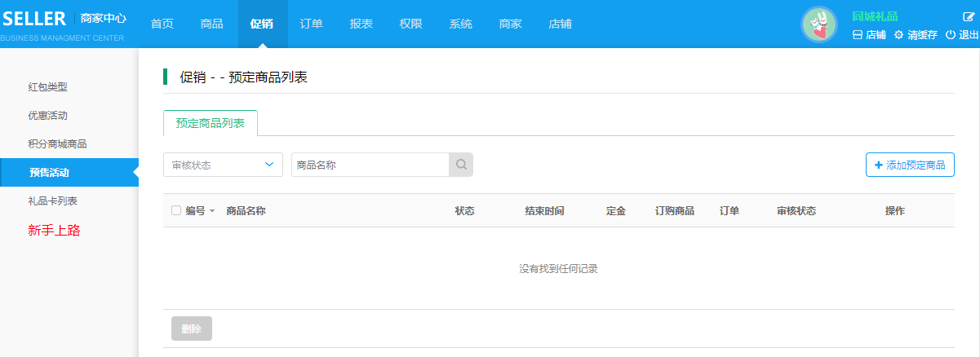Open the 审核状态 dropdown filter
Image resolution: width=980 pixels, height=357 pixels.
point(223,165)
